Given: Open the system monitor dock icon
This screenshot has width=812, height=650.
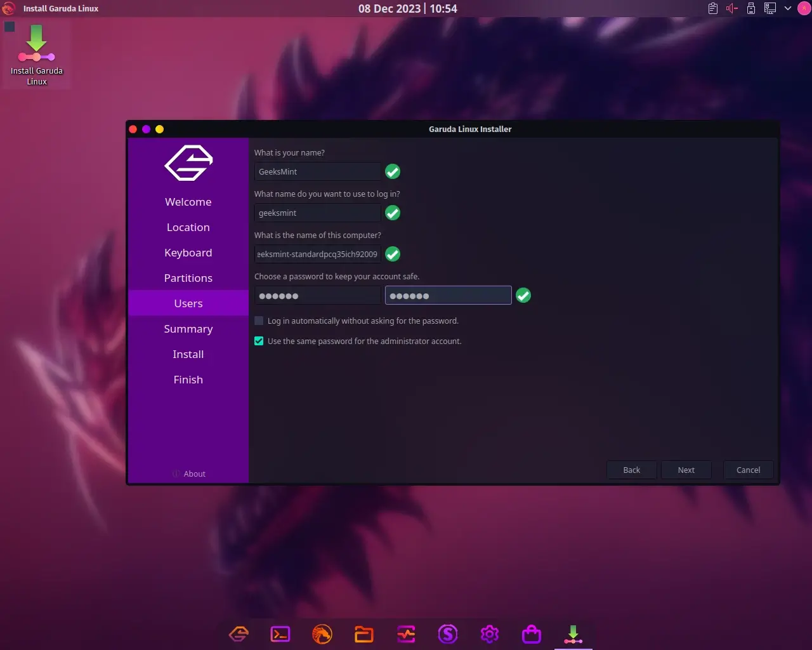Looking at the screenshot, I should point(406,633).
